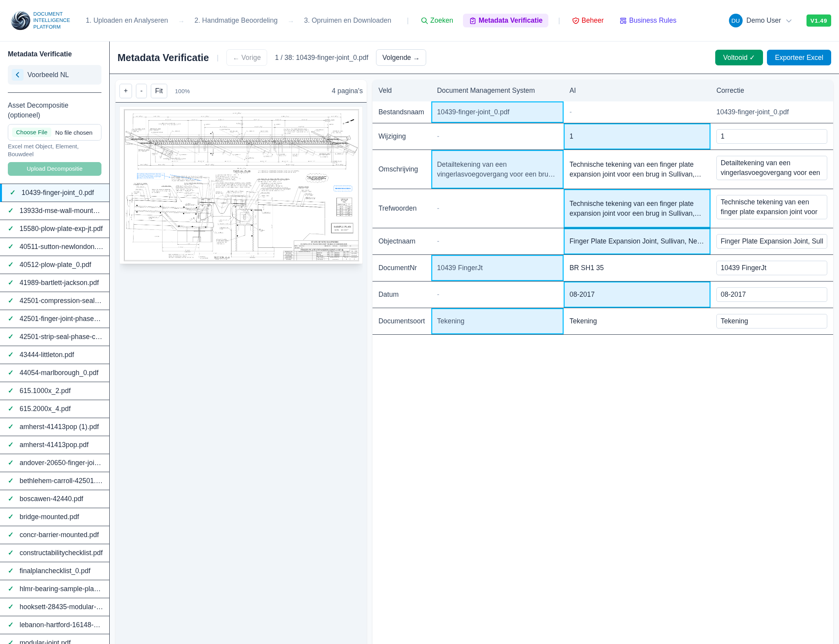Open the Handmatige Beoordeling step
The image size is (839, 644).
236,20
